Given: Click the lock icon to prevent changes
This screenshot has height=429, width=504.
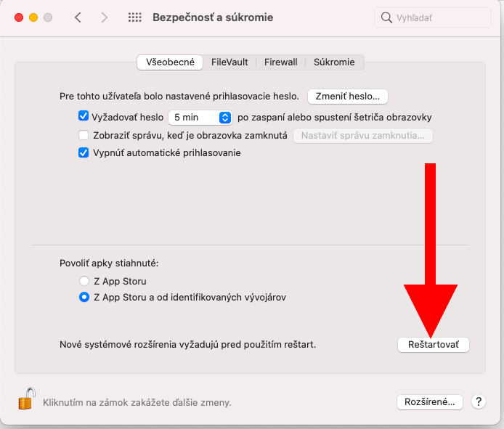Looking at the screenshot, I should [27, 399].
